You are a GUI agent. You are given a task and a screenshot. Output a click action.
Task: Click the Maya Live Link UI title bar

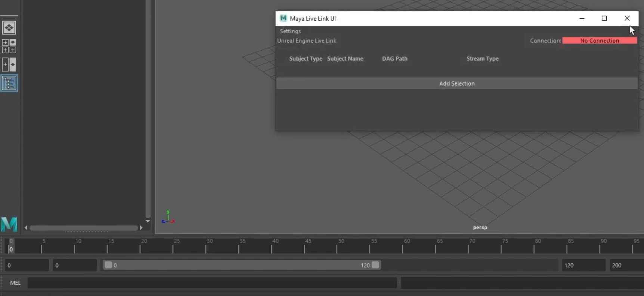click(x=457, y=19)
